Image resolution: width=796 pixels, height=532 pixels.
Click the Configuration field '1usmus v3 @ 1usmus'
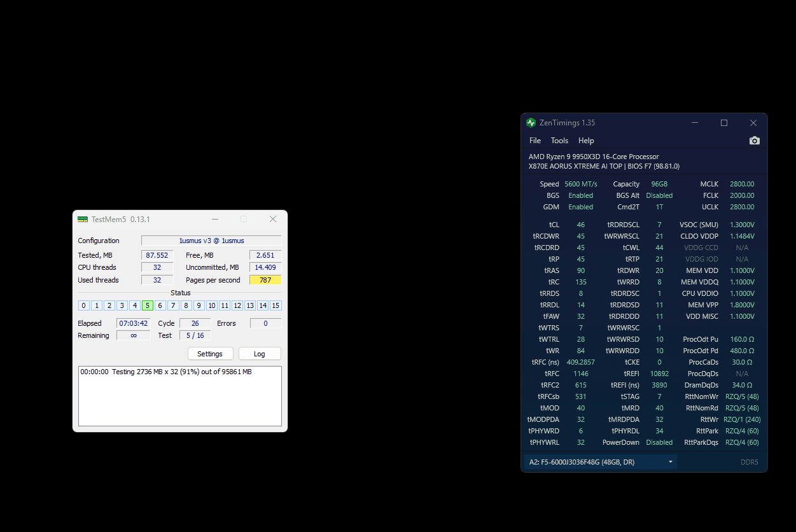(x=211, y=241)
